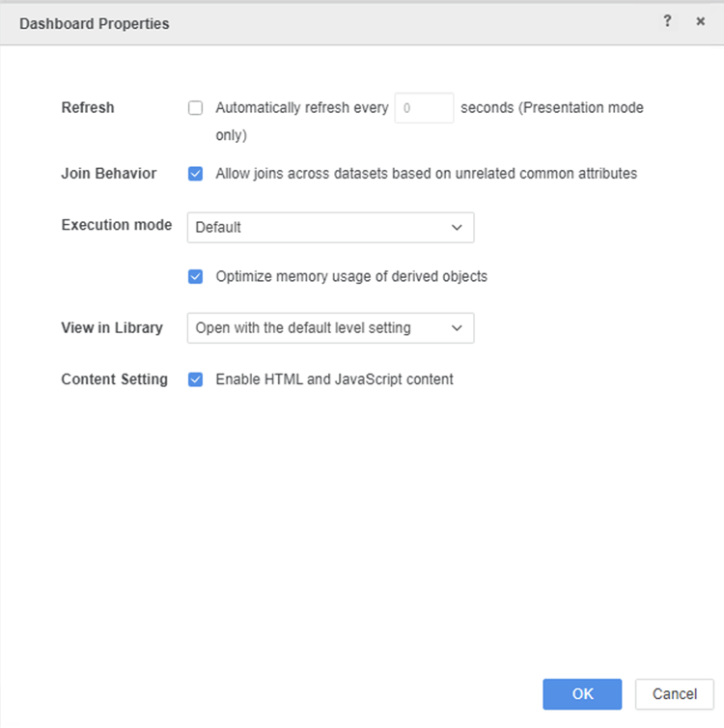Image resolution: width=724 pixels, height=728 pixels.
Task: Uncheck the Join Behavior checkbox
Action: pos(196,174)
